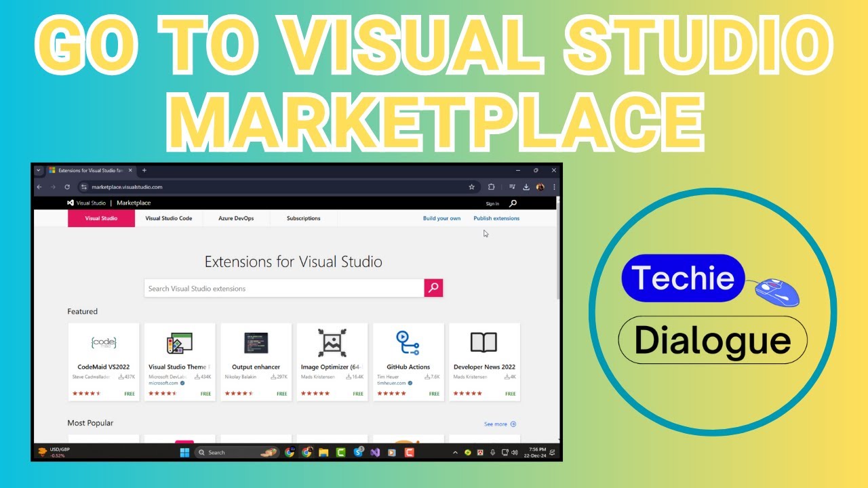Click the Build your own link
Viewport: 868px width, 488px height.
point(441,218)
